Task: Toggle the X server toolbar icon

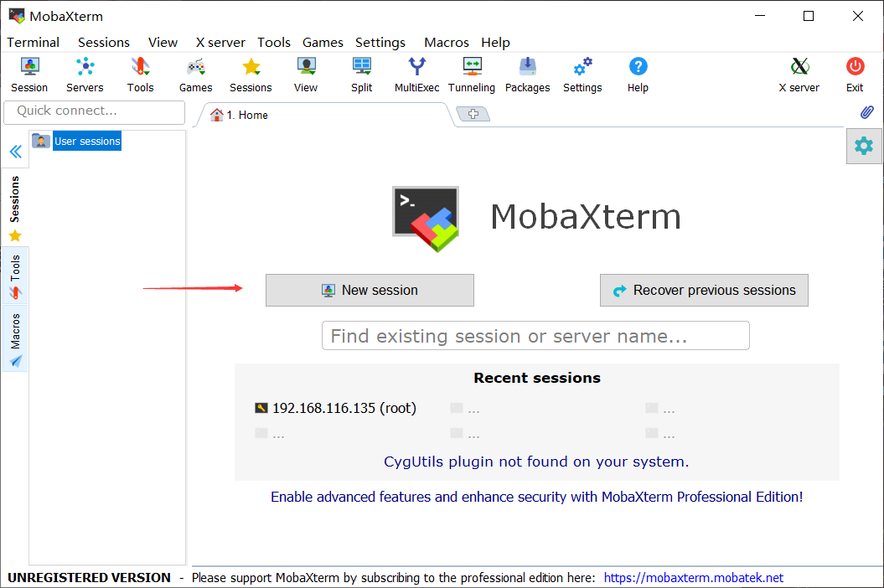Action: (799, 75)
